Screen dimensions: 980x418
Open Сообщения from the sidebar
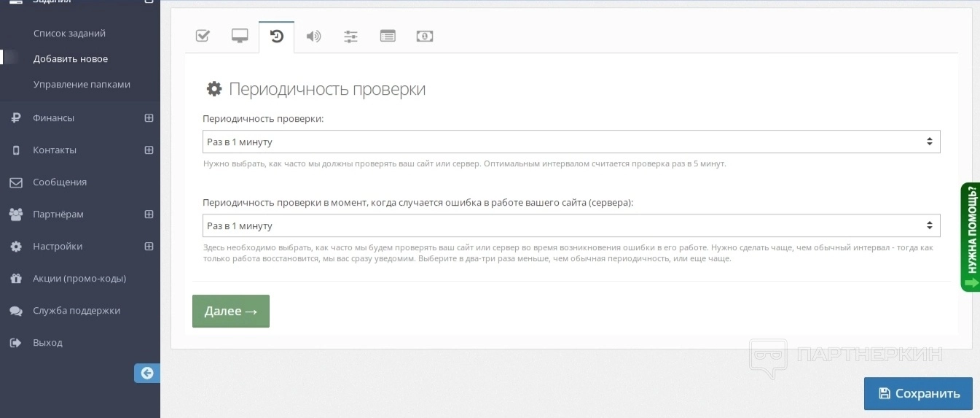point(60,182)
